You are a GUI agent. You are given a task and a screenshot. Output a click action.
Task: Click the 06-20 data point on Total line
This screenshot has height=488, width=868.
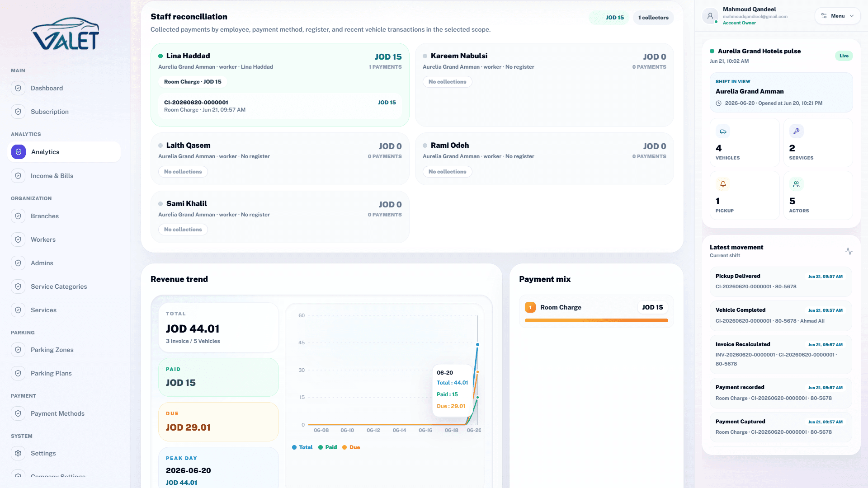(x=477, y=345)
